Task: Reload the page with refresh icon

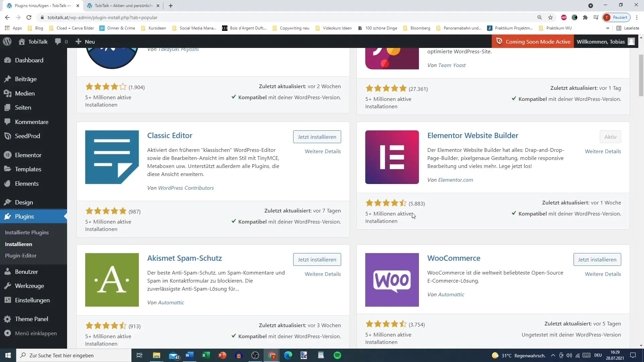Action: [29, 17]
